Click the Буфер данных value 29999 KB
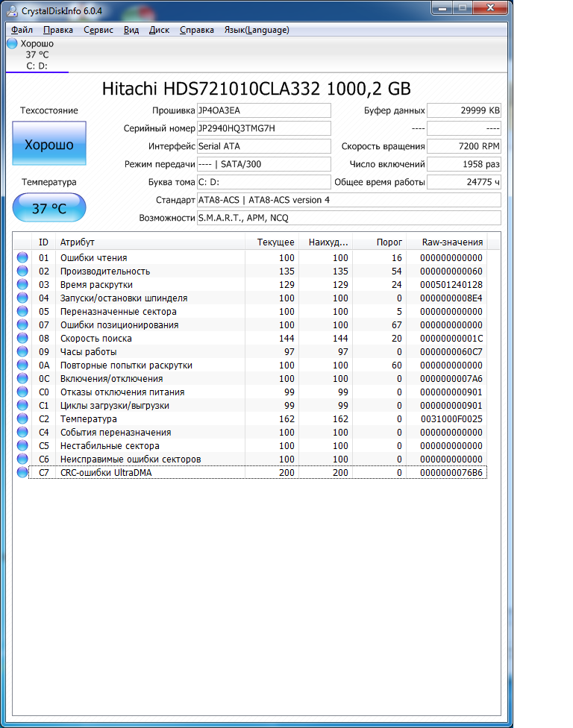The image size is (573, 728). point(464,110)
